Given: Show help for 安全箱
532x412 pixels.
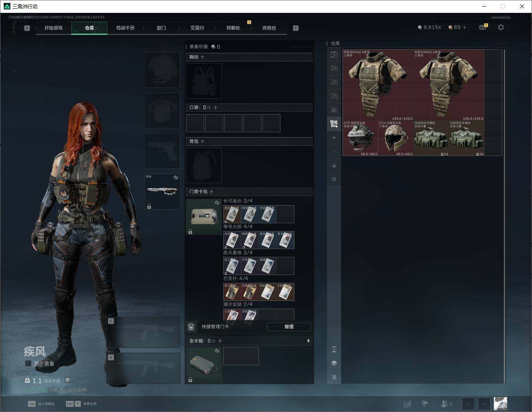Looking at the screenshot, I should click(220, 341).
